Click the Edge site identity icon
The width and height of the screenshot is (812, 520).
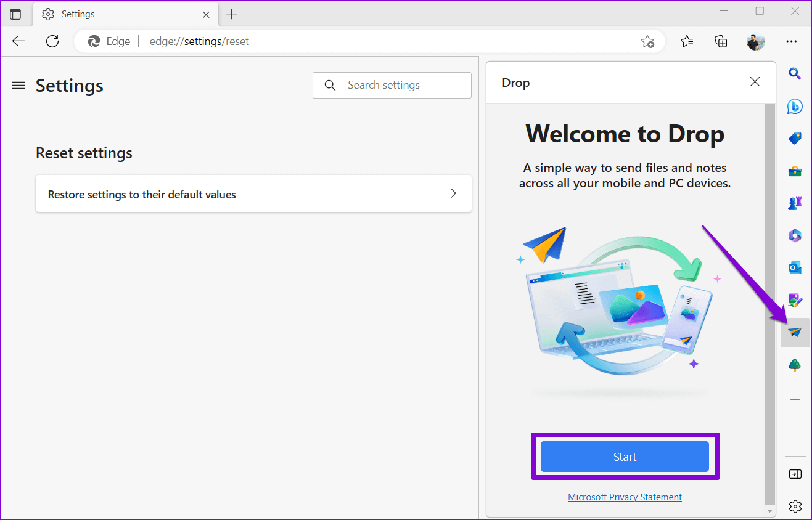94,41
